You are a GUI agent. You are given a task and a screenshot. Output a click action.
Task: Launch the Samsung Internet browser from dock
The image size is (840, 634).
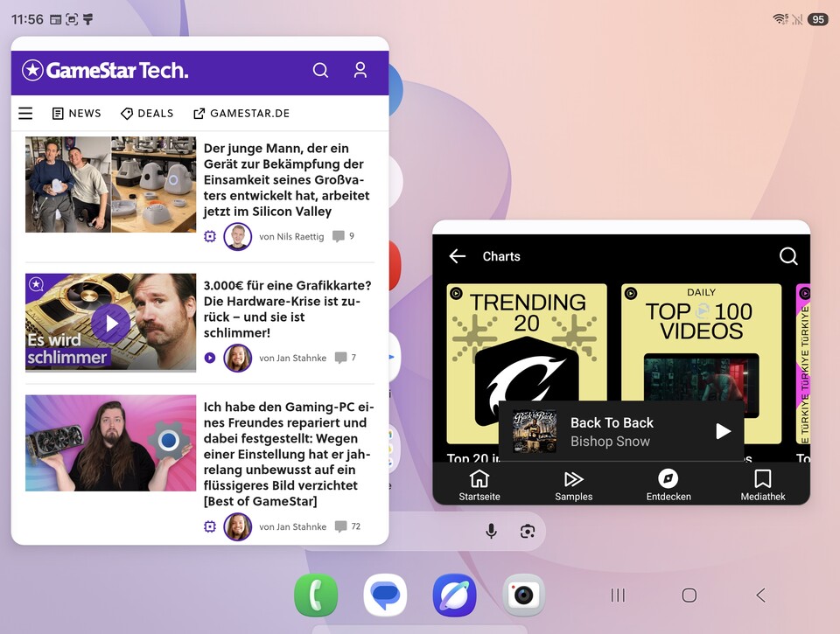454,595
